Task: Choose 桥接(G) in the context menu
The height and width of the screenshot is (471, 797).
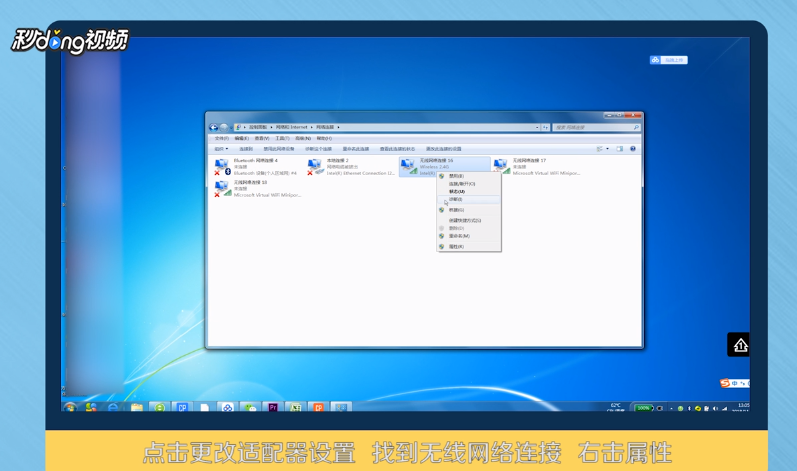Action: click(x=469, y=210)
